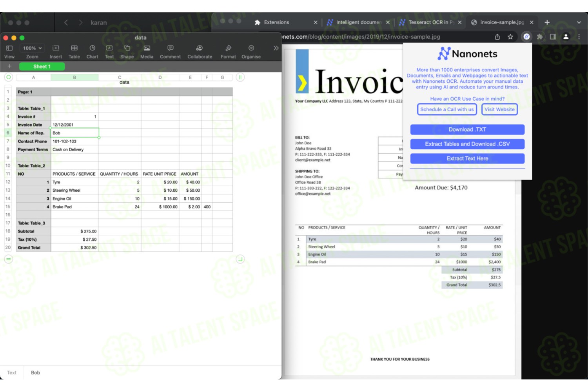Select the 12/12/2001 invoice date cell
The width and height of the screenshot is (588, 392).
(x=74, y=125)
